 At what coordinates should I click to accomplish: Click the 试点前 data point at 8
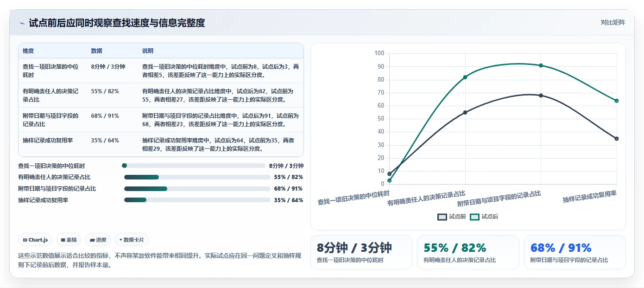[x=389, y=174]
